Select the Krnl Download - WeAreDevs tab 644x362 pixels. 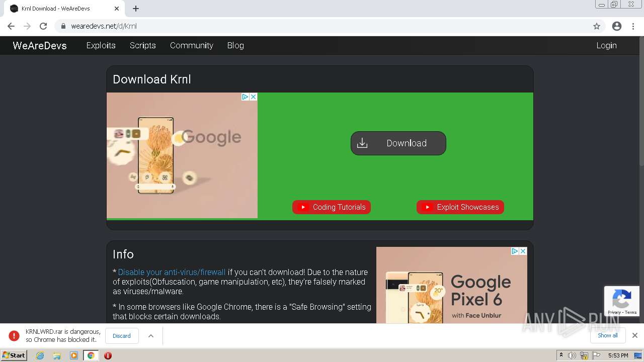tap(64, 9)
